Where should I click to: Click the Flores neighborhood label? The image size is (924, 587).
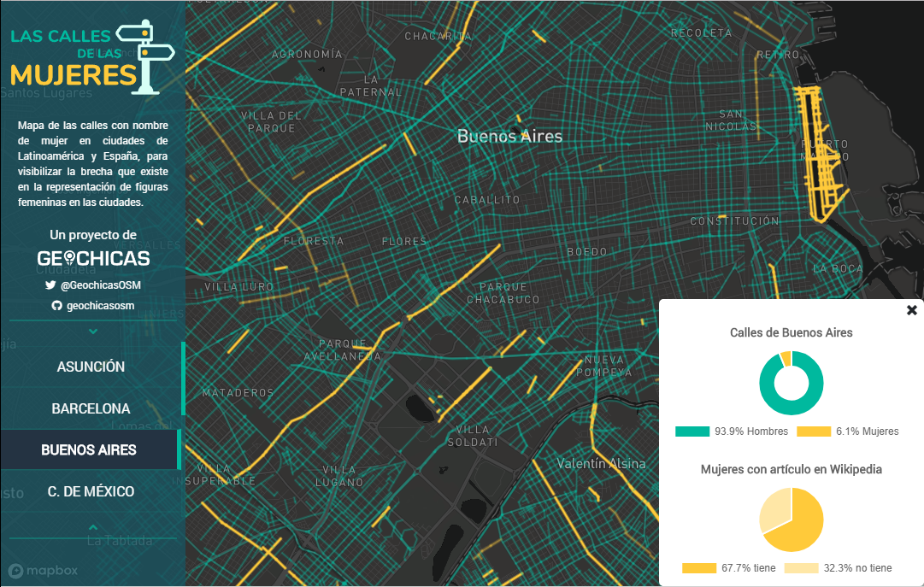pyautogui.click(x=404, y=241)
